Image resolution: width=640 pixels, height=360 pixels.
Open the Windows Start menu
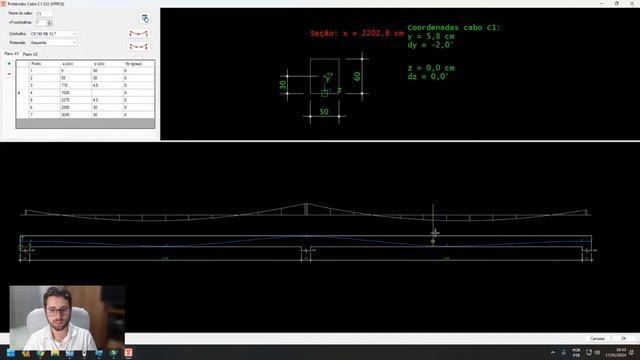[x=11, y=353]
